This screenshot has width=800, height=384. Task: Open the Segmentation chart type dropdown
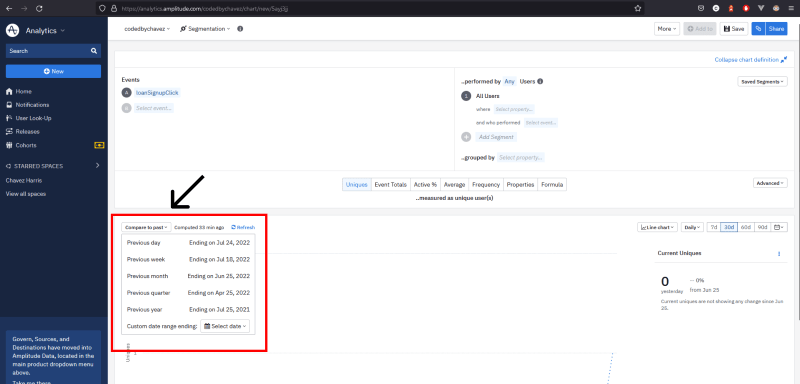(x=205, y=29)
